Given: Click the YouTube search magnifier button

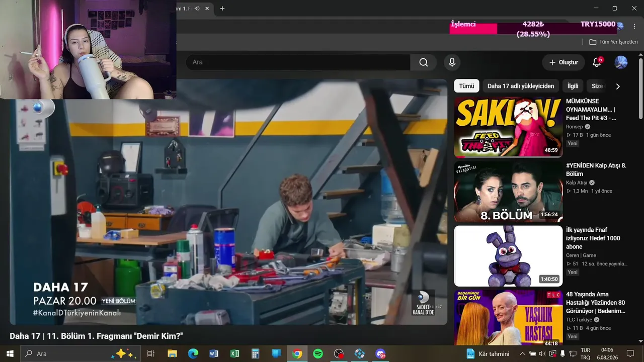Looking at the screenshot, I should pyautogui.click(x=424, y=62).
